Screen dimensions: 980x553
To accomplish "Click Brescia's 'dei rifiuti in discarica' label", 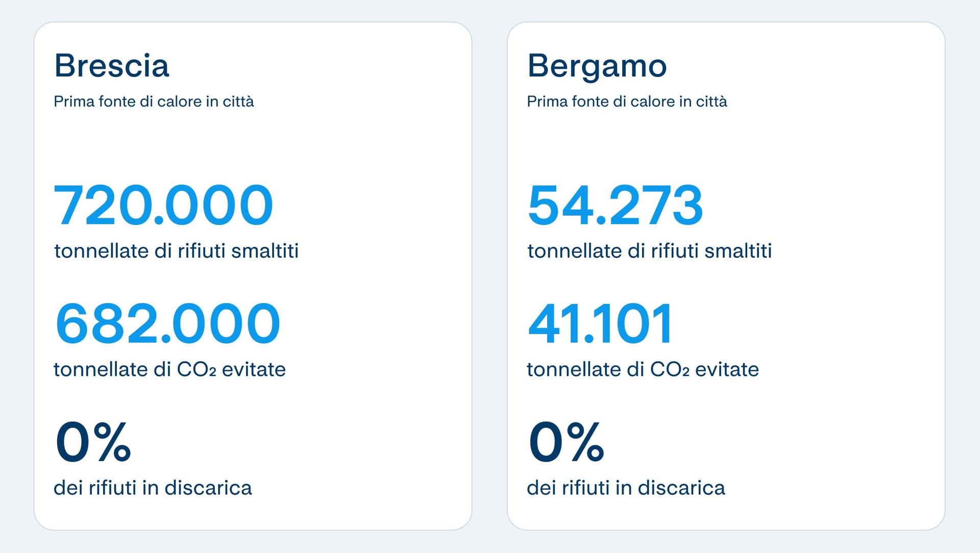I will click(153, 488).
